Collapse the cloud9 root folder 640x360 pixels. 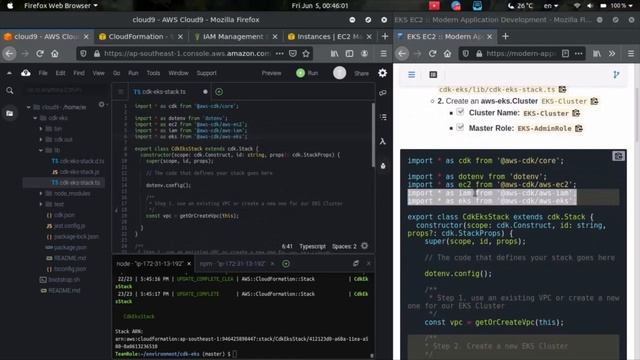pyautogui.click(x=29, y=107)
